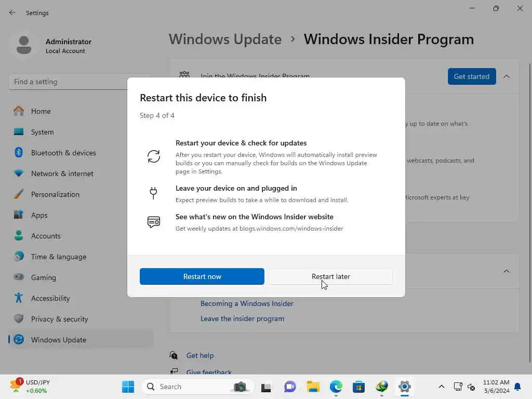532x399 pixels.
Task: Click the settings page vertical scrollbar
Action: pos(529,212)
